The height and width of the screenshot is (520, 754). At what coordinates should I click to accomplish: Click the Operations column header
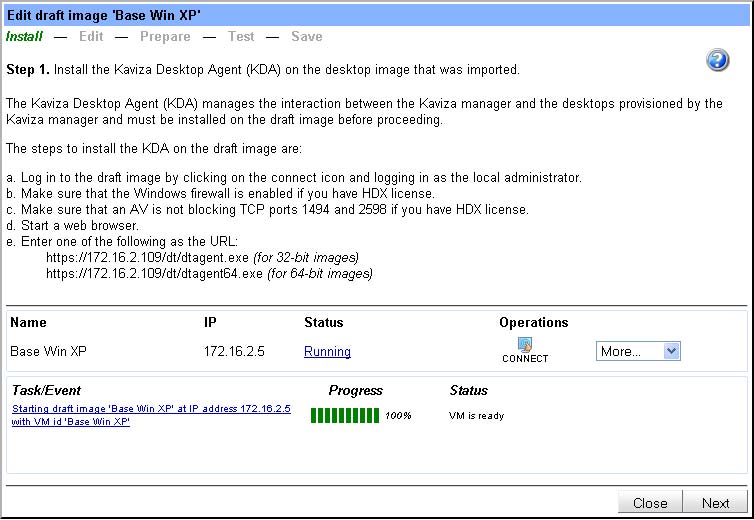tap(534, 322)
